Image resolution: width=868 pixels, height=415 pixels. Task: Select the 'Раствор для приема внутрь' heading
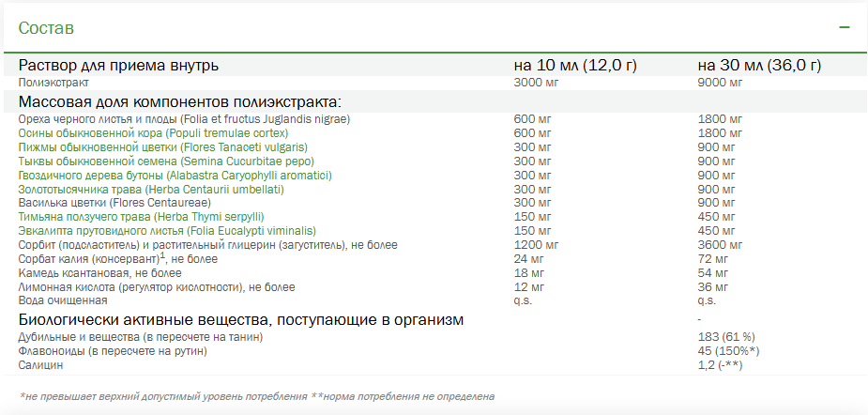pos(119,66)
